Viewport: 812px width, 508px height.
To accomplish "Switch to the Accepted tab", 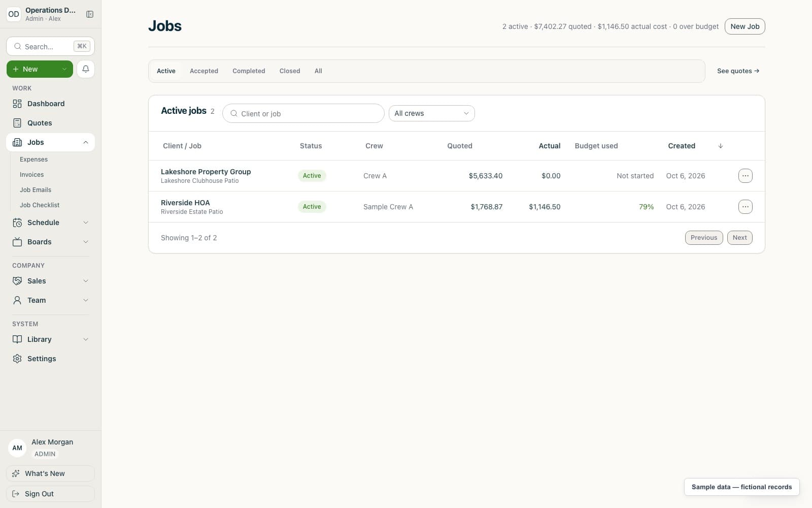I will pos(204,71).
